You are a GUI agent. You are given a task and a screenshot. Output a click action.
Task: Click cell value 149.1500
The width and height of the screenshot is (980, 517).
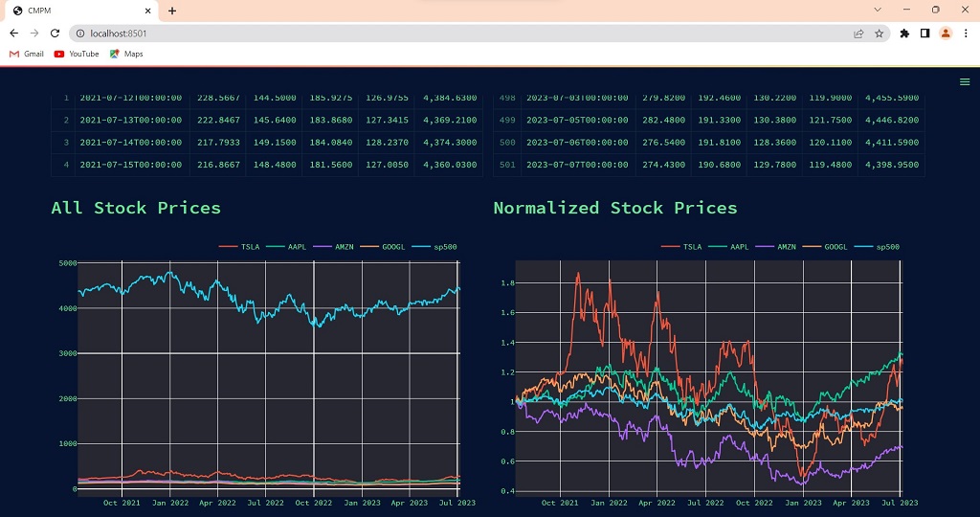point(275,143)
